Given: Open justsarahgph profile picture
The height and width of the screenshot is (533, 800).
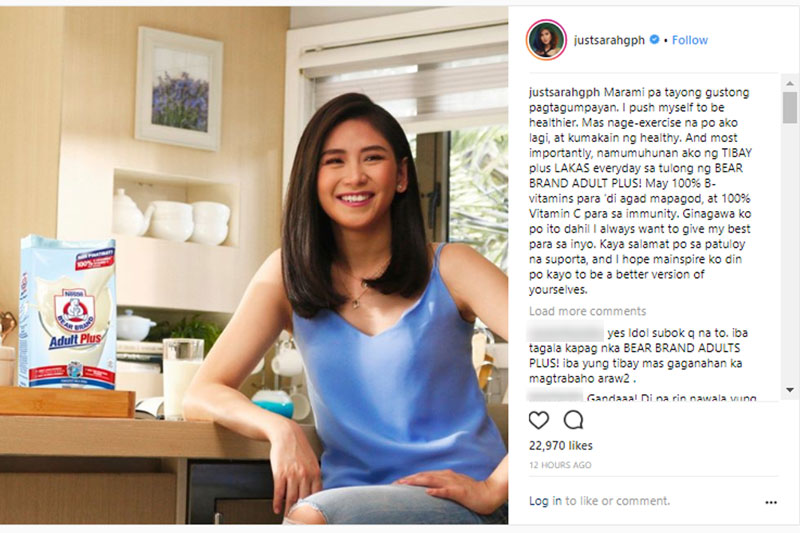Looking at the screenshot, I should [546, 40].
